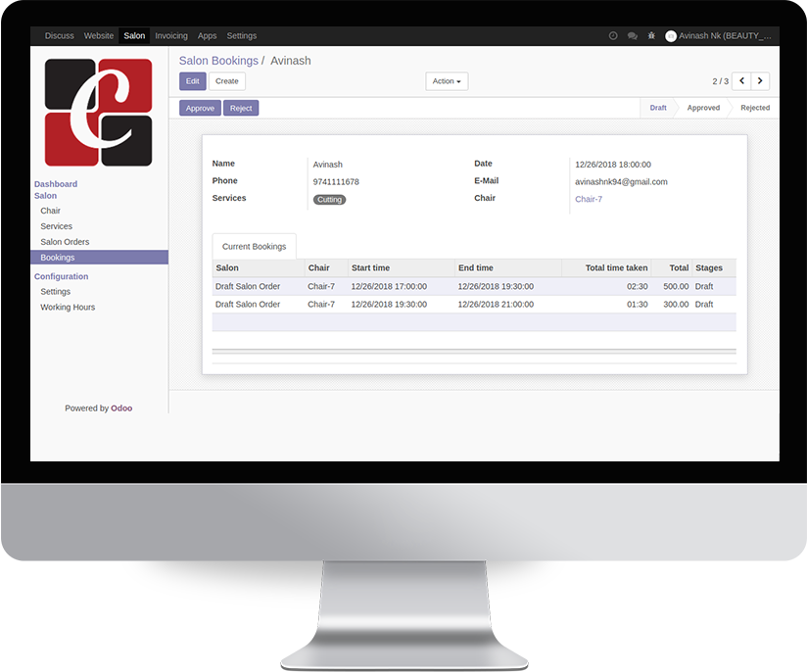The width and height of the screenshot is (807, 672).
Task: Open the Website menu
Action: tap(99, 35)
